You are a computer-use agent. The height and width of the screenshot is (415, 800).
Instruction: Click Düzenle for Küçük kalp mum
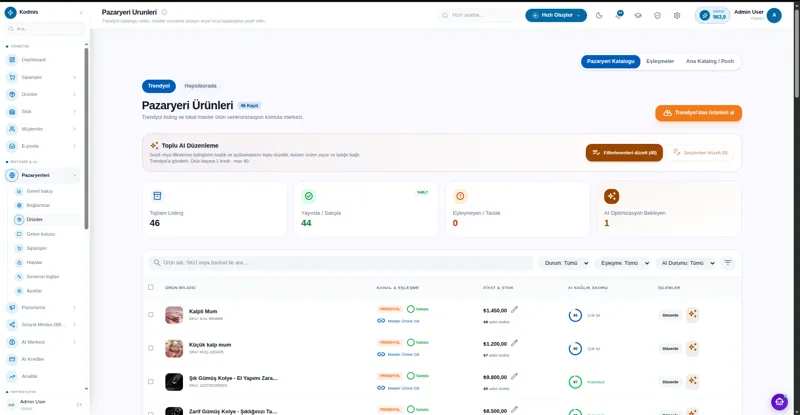[x=670, y=349]
